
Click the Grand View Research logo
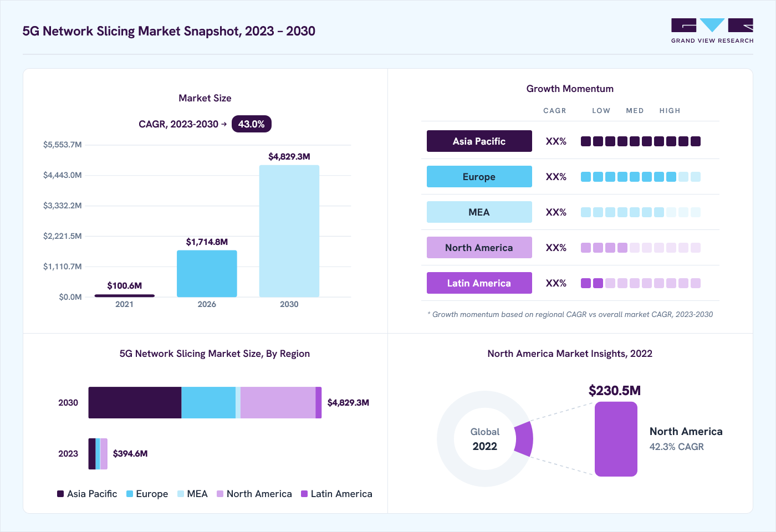pyautogui.click(x=712, y=31)
